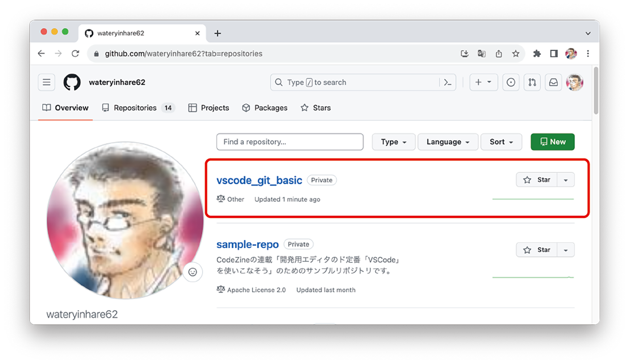Click the sample-repo Japanese description text

(309, 266)
